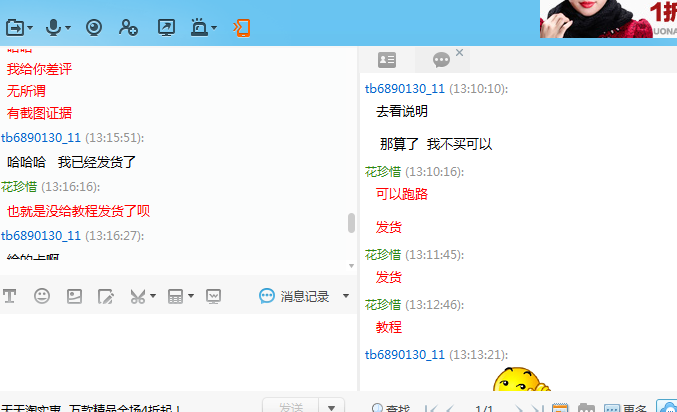Viewport: 677px width, 412px height.
Task: Click the send file icon in top toolbar
Action: (x=15, y=28)
